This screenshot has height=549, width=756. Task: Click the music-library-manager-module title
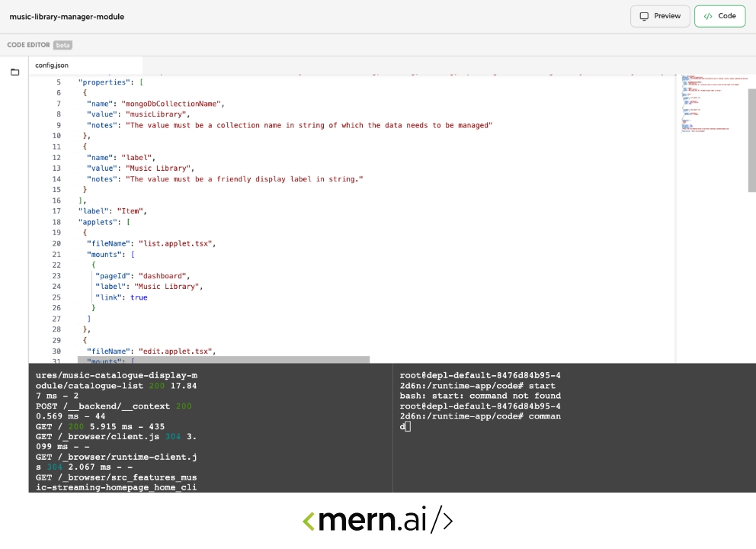[x=67, y=16]
